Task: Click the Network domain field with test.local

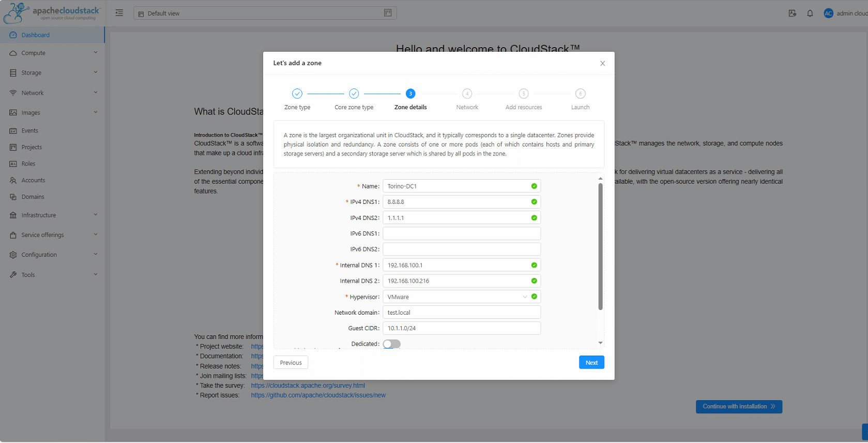Action: pos(462,313)
